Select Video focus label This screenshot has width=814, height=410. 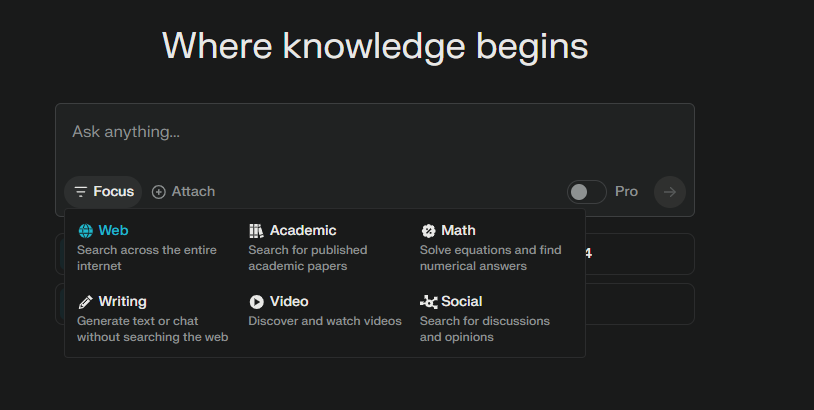289,301
